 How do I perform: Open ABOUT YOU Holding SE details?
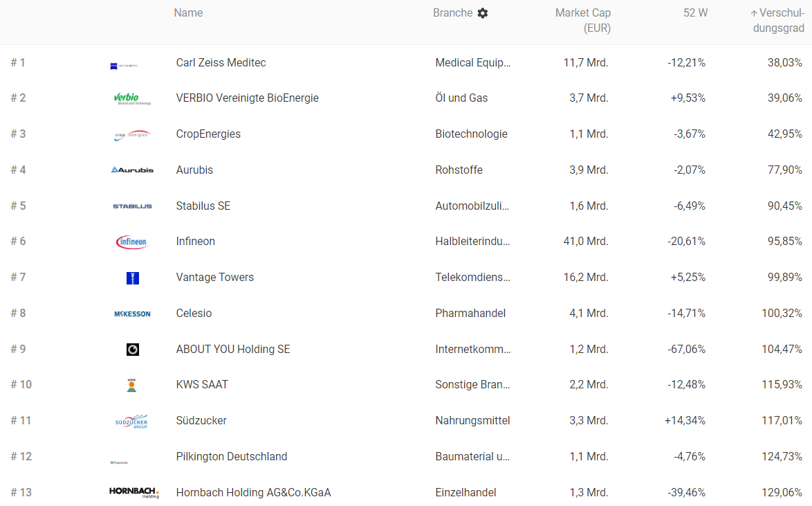tap(233, 350)
